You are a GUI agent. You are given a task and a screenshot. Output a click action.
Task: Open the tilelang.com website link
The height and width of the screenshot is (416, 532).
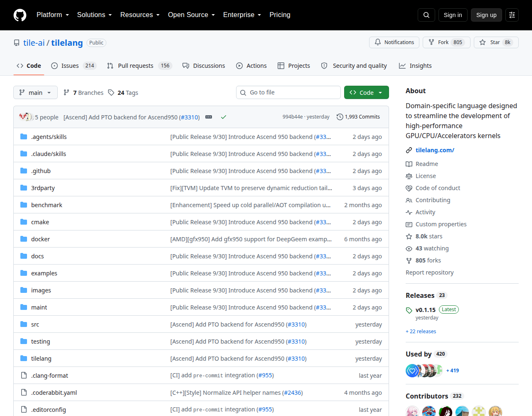(435, 150)
